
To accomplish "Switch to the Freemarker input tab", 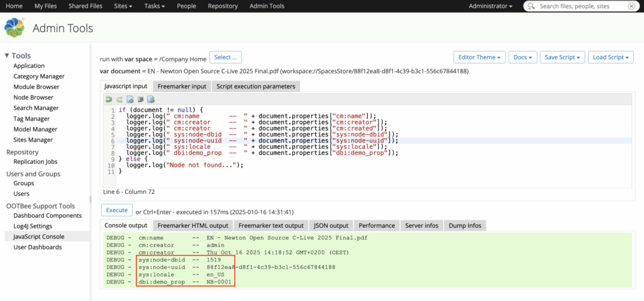I will 182,86.
